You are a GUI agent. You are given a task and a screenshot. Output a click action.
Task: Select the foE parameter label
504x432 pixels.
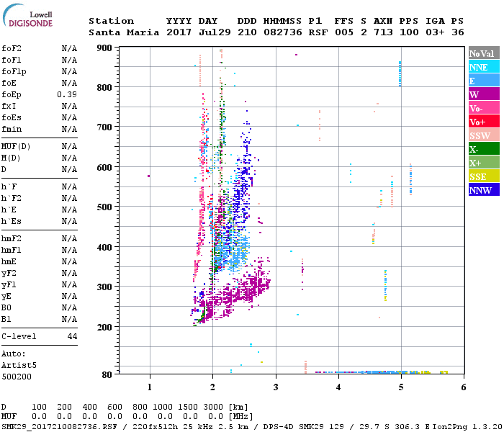click(9, 84)
